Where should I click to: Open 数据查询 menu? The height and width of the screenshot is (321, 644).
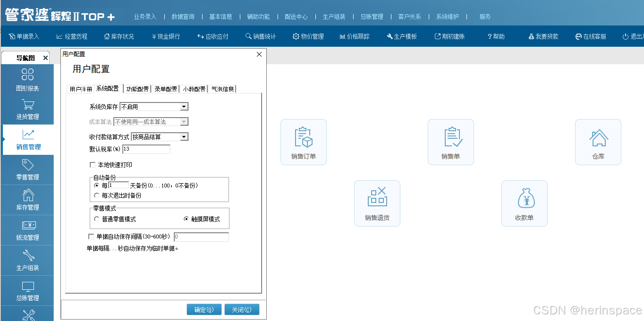point(183,17)
